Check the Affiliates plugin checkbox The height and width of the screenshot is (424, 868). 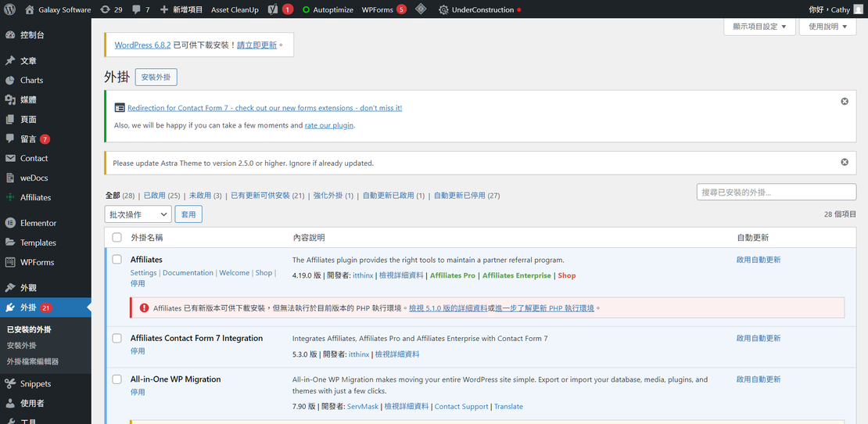[117, 260]
